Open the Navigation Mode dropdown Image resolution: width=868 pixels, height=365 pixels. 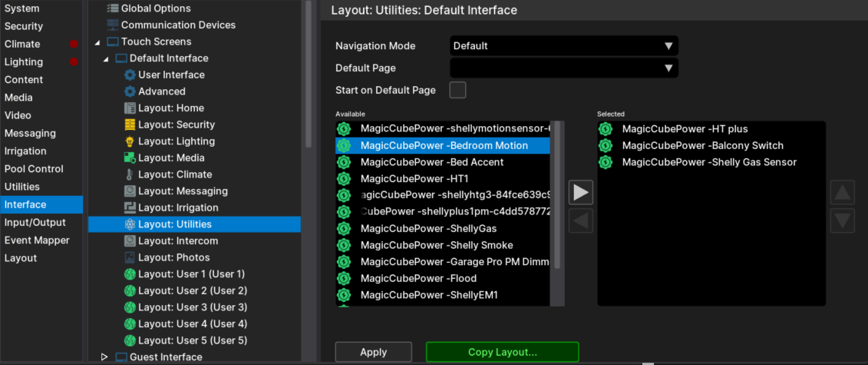click(564, 46)
